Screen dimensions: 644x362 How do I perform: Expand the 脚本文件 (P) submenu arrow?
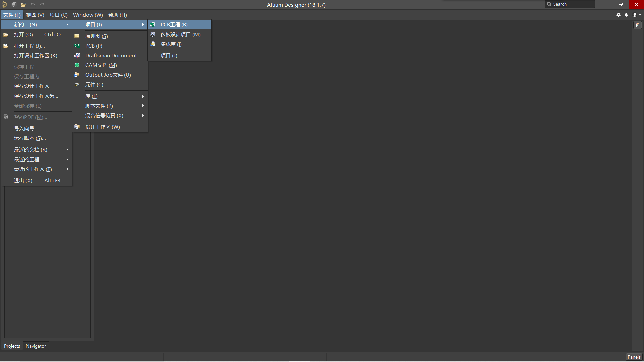pos(143,106)
